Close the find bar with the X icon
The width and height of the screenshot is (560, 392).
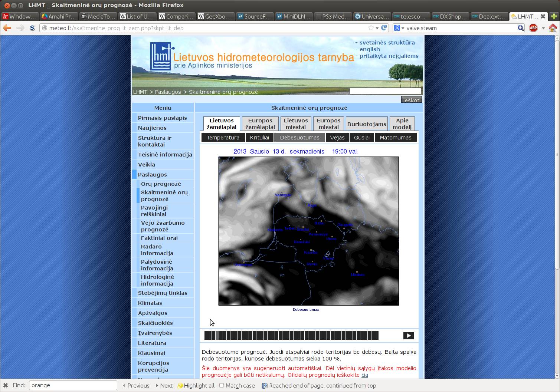coord(5,385)
